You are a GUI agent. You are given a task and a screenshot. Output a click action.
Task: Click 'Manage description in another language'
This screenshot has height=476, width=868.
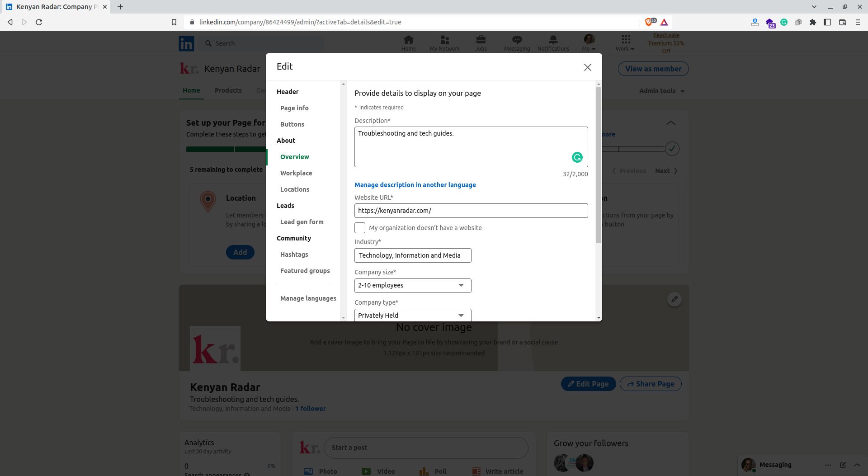coord(415,185)
